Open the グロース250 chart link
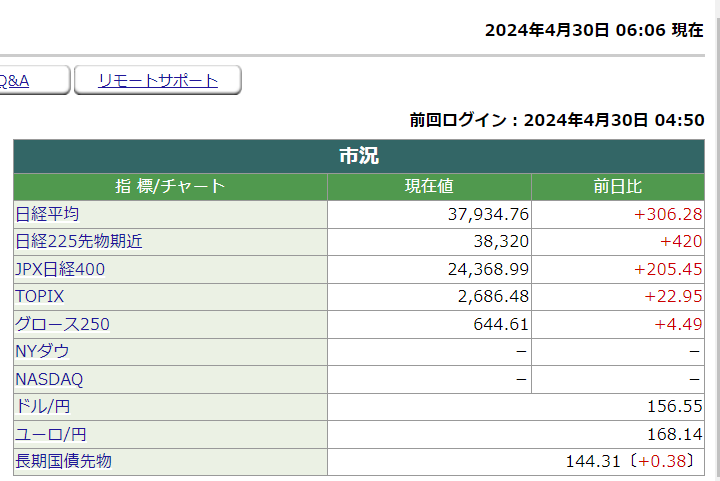 (x=62, y=324)
